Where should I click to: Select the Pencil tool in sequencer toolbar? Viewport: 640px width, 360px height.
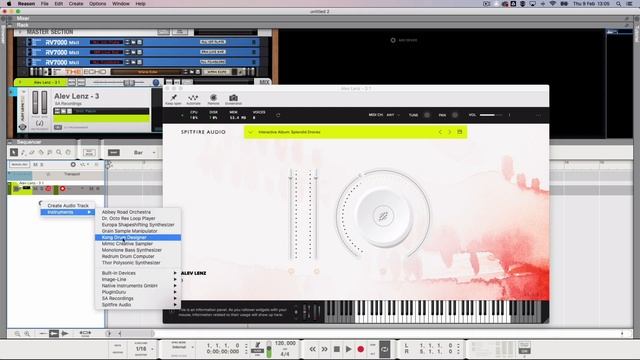(x=23, y=152)
